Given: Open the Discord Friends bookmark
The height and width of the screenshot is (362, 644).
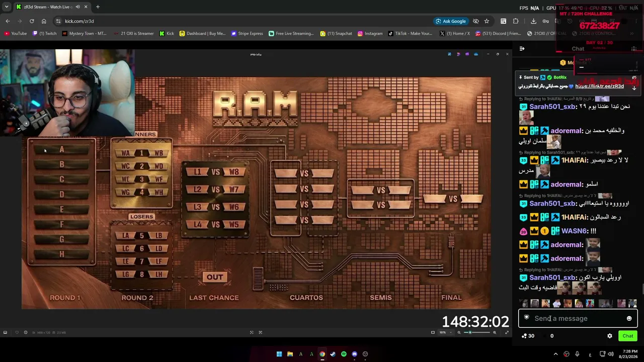Looking at the screenshot, I should click(x=498, y=34).
